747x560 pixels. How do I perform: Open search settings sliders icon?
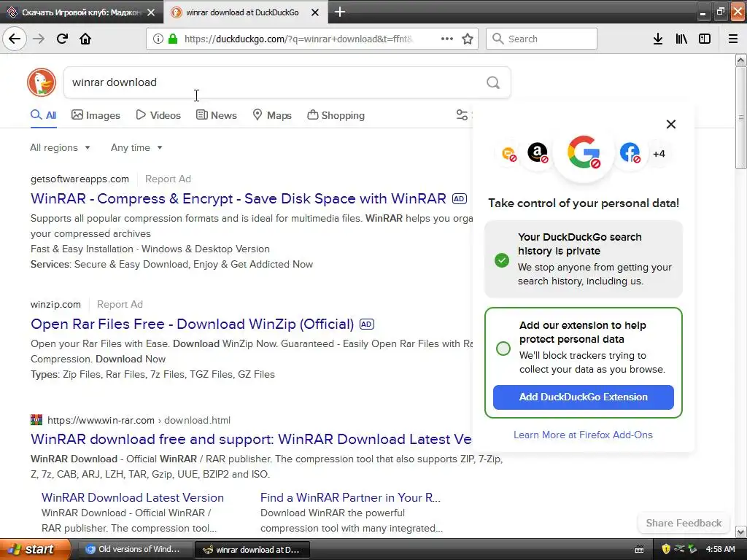tap(462, 114)
